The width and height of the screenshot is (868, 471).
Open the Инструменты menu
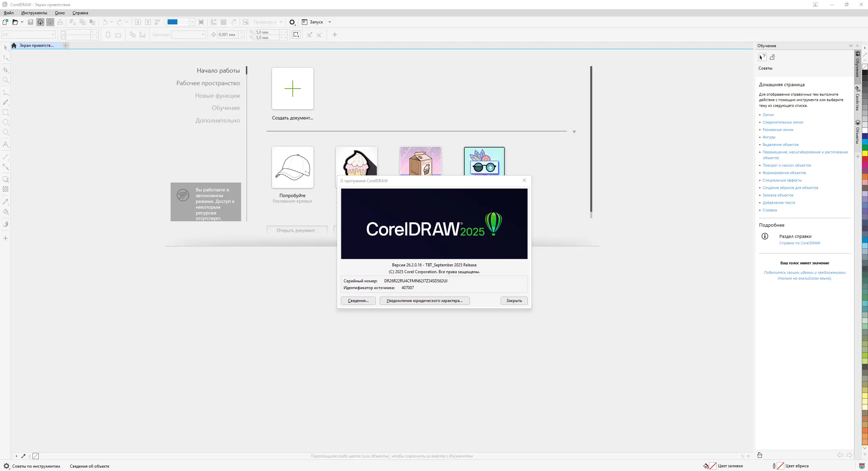coord(34,13)
